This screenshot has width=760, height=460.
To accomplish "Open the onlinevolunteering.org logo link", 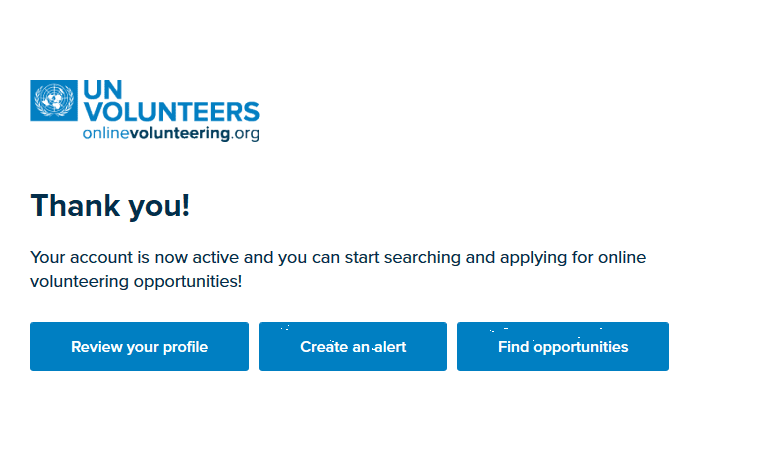I will [170, 133].
